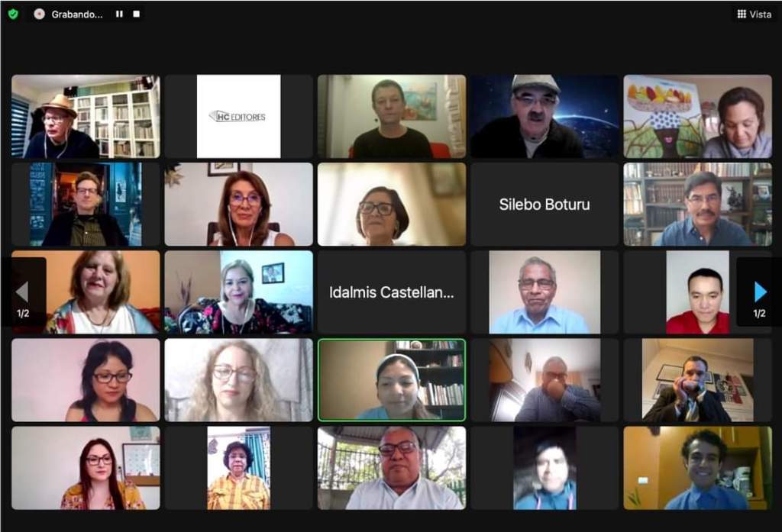The height and width of the screenshot is (532, 782).
Task: Click the Grabando recording label
Action: coord(77,14)
